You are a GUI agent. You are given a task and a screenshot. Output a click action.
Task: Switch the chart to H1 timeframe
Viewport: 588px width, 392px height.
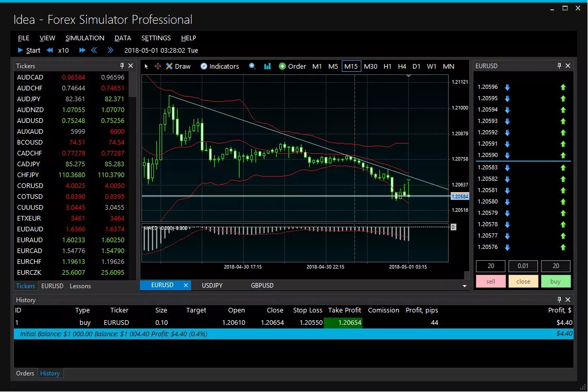pos(387,67)
